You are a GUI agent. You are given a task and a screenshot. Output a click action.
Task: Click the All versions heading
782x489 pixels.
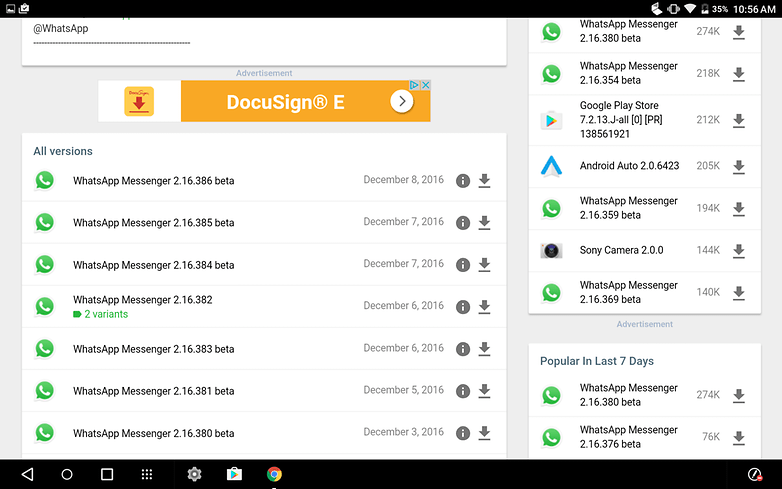[x=63, y=151]
